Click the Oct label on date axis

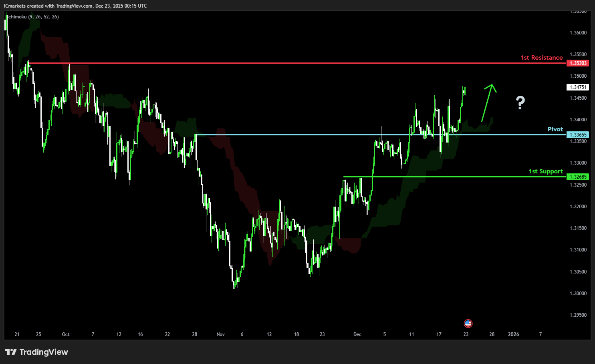coord(66,334)
